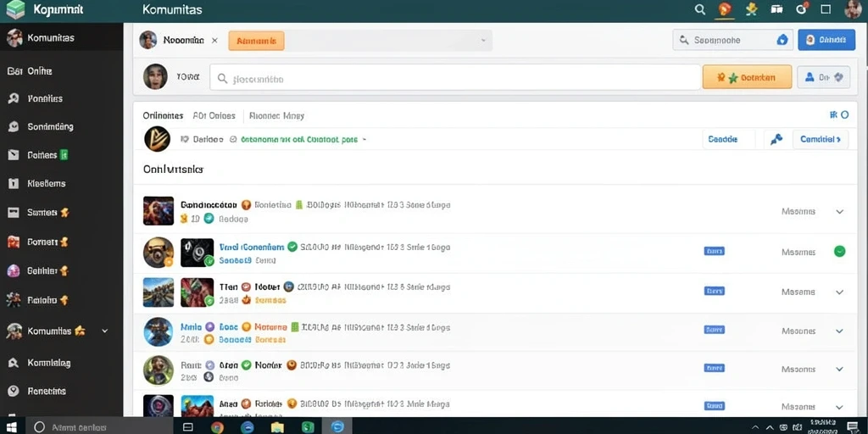Click the card icon sixth in sidebar list
The height and width of the screenshot is (434, 868).
[x=14, y=213]
